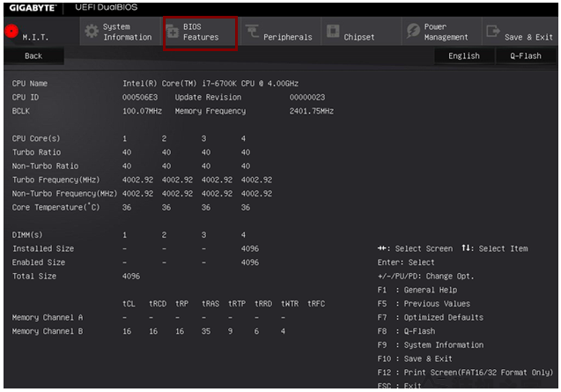Click Memory Frequency value 2401.75MHz

312,111
